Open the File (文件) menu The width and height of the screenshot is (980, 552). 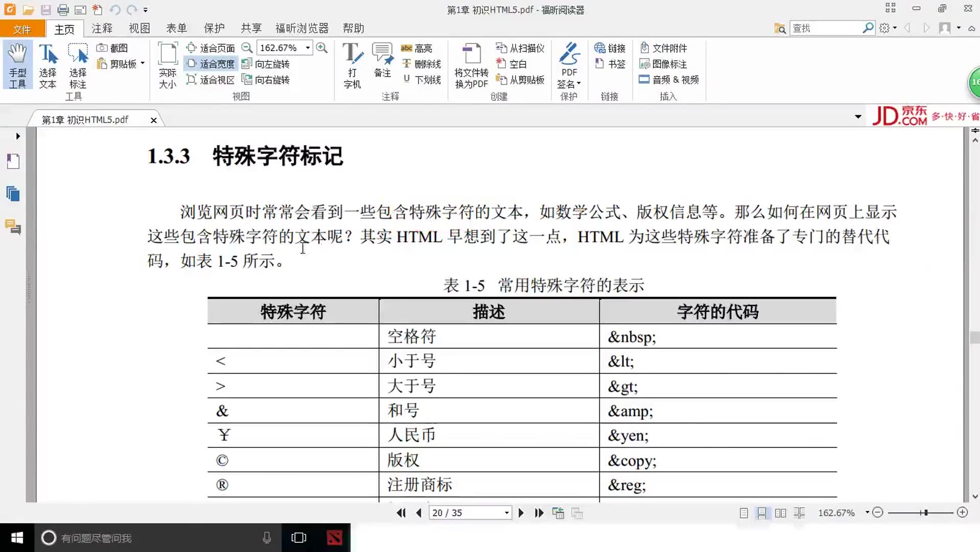[22, 29]
